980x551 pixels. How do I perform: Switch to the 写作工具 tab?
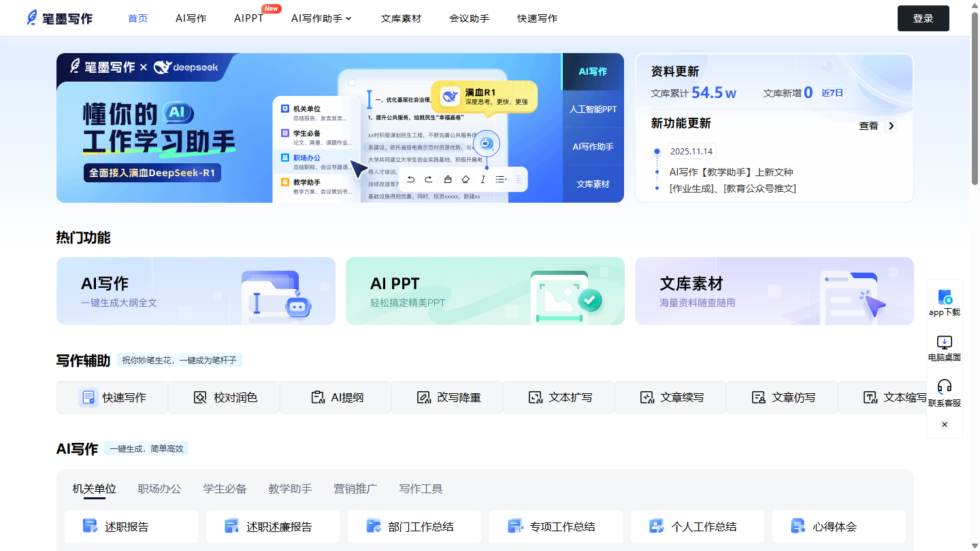(x=421, y=488)
